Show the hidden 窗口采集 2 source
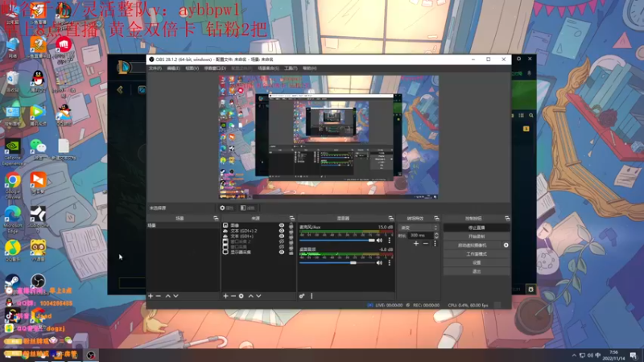This screenshot has height=362, width=644. pyautogui.click(x=281, y=241)
